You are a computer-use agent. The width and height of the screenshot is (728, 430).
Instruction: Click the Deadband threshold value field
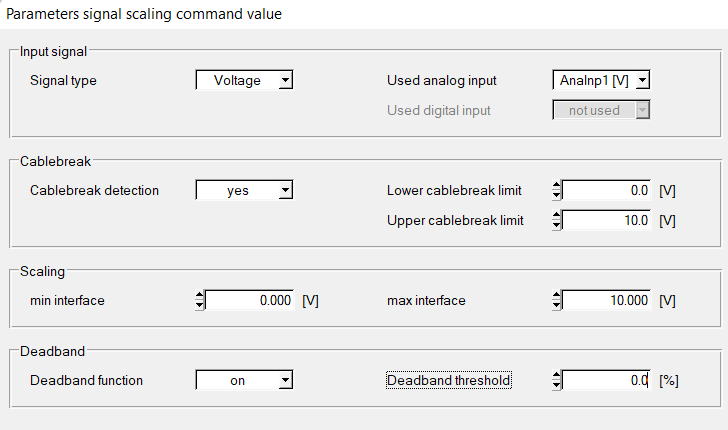point(606,380)
